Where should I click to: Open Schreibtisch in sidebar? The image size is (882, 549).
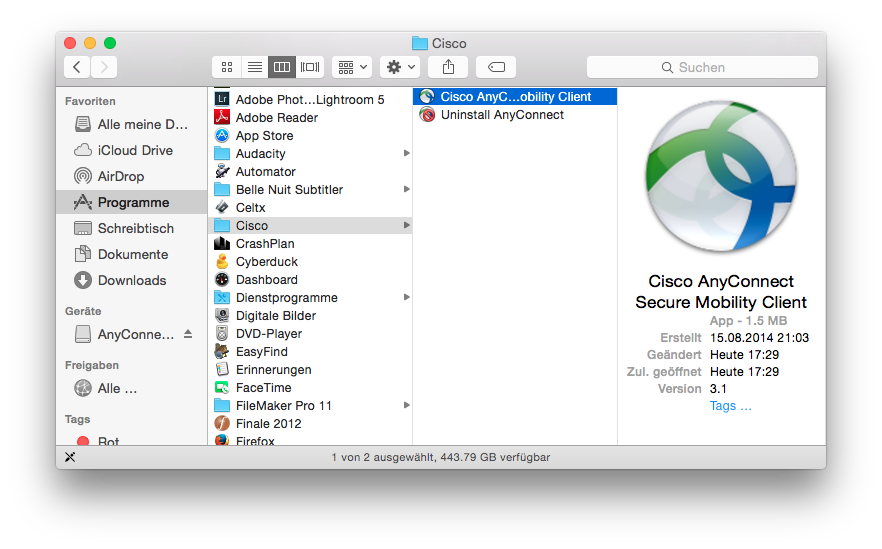[x=132, y=228]
